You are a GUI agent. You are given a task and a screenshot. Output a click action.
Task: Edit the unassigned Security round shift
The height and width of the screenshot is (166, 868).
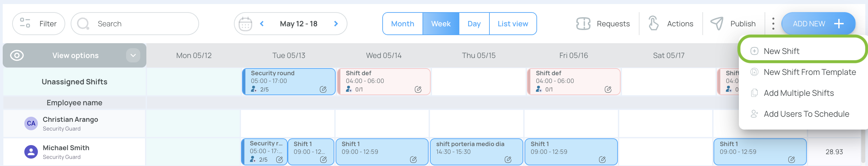pos(323,89)
